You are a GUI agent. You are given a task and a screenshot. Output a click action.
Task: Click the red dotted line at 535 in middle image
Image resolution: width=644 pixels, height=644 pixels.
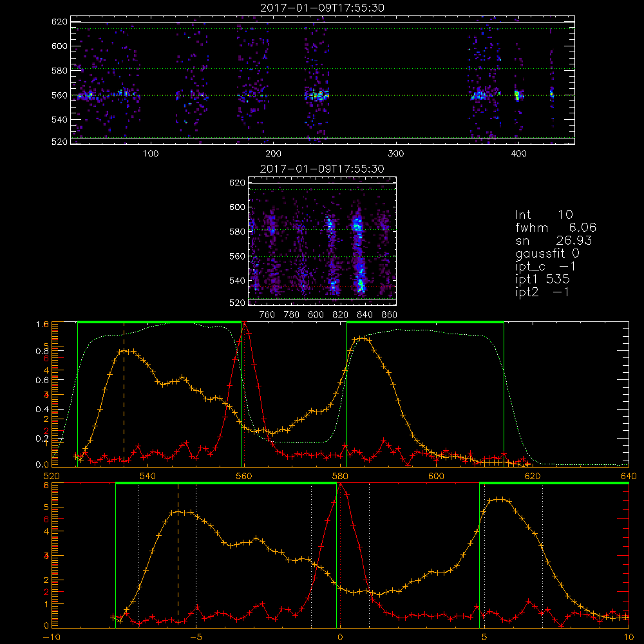(322, 286)
